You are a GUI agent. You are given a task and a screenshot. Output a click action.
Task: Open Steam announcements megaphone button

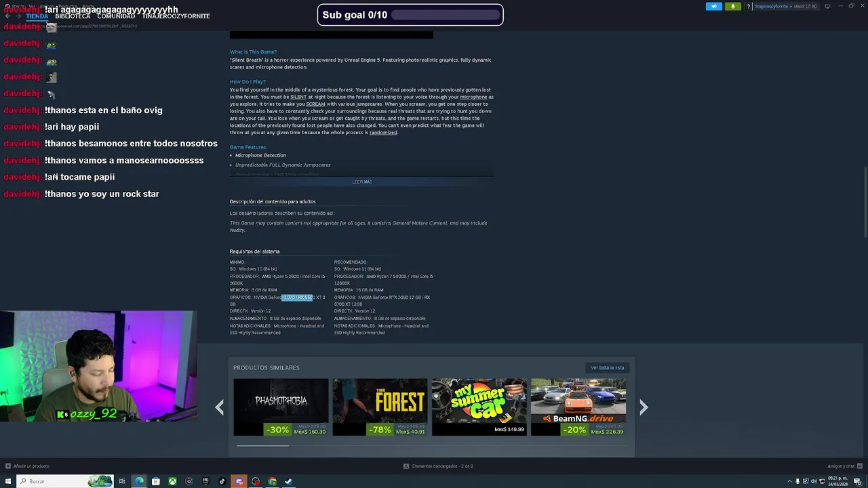tap(713, 6)
